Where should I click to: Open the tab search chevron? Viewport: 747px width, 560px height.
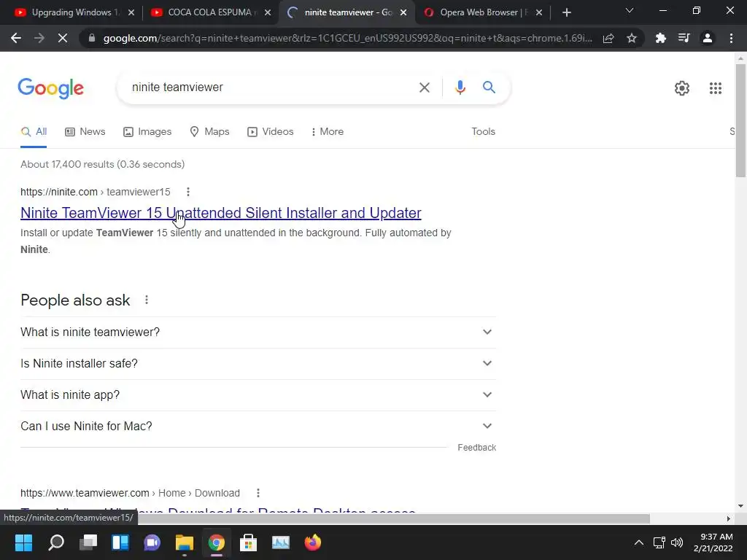click(630, 10)
